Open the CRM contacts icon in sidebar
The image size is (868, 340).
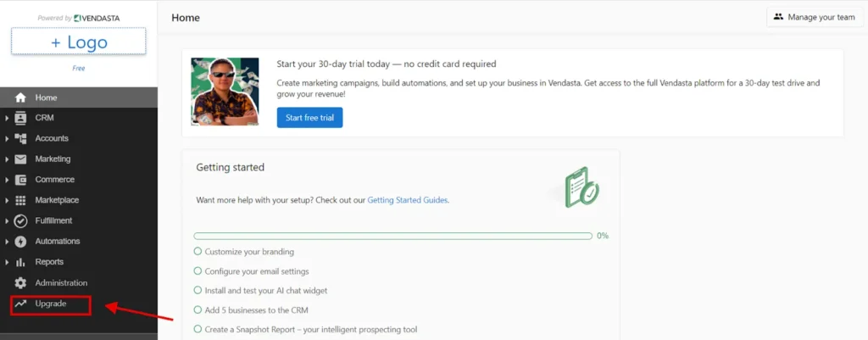coord(20,118)
